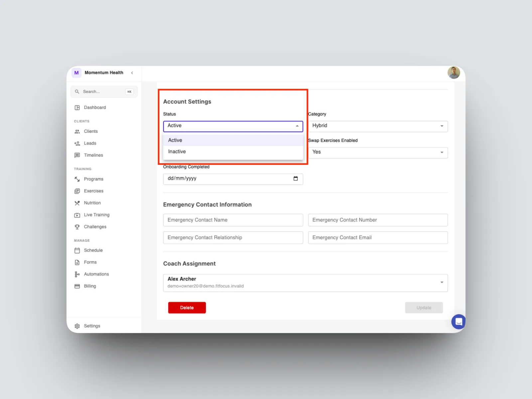This screenshot has width=532, height=399.
Task: Click the Leads add-person icon
Action: pos(77,143)
